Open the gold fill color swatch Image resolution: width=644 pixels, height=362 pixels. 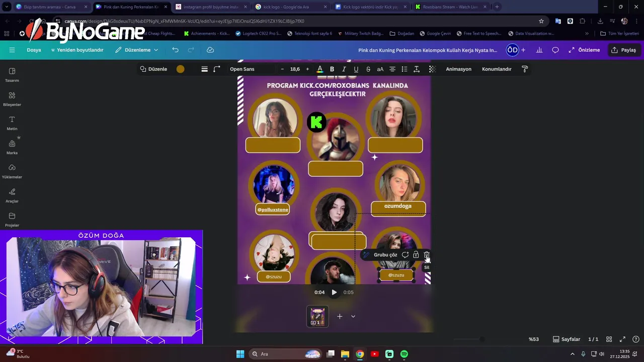click(180, 69)
